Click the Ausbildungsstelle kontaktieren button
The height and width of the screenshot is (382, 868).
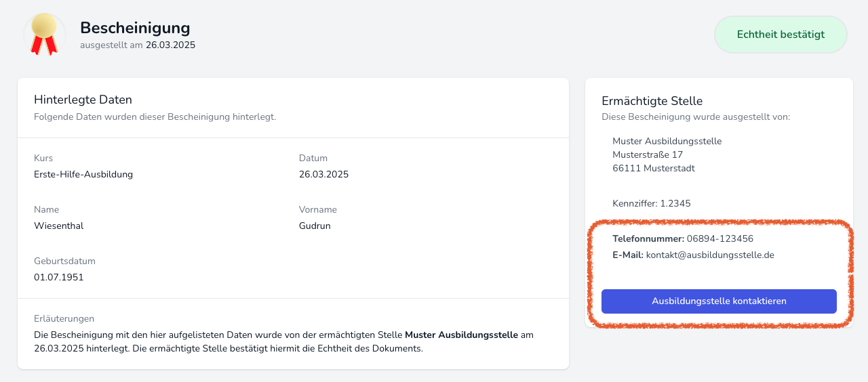click(719, 301)
